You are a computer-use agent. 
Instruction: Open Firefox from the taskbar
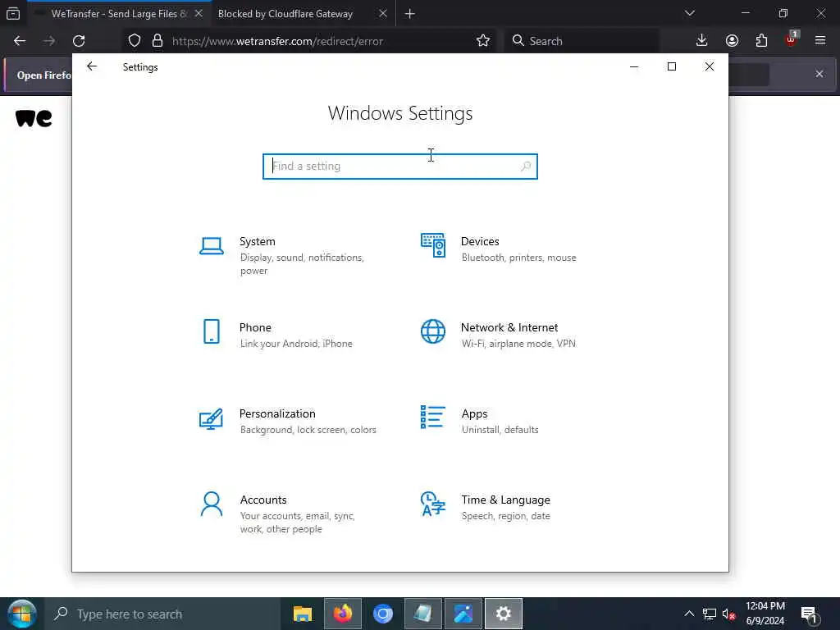(343, 614)
